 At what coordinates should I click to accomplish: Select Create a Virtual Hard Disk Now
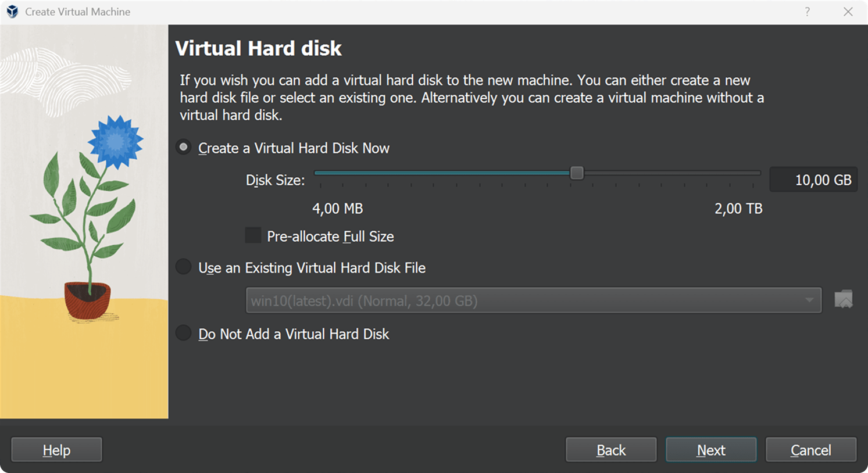coord(184,148)
